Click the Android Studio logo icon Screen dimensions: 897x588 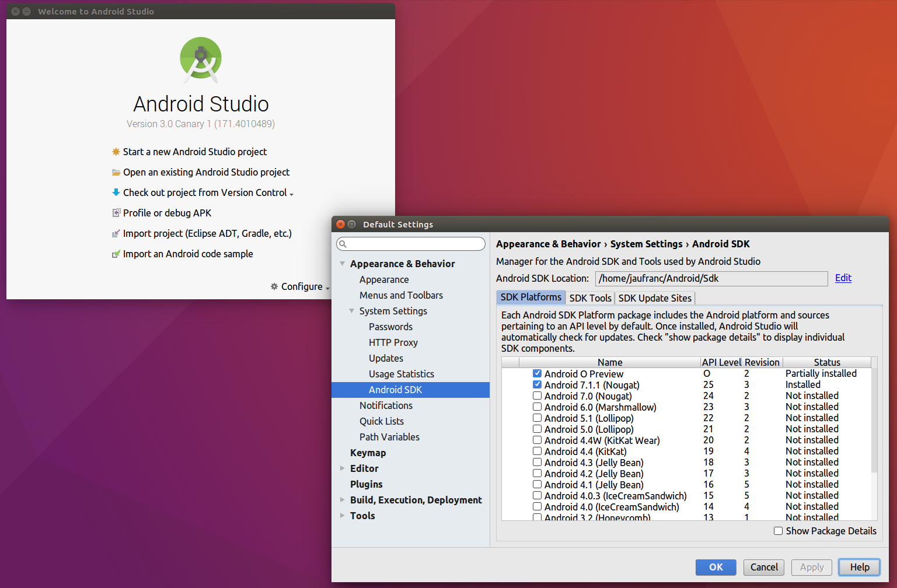201,59
